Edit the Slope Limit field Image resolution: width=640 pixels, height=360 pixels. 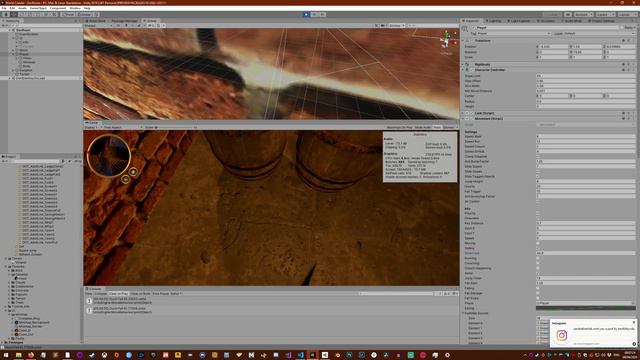tap(585, 76)
